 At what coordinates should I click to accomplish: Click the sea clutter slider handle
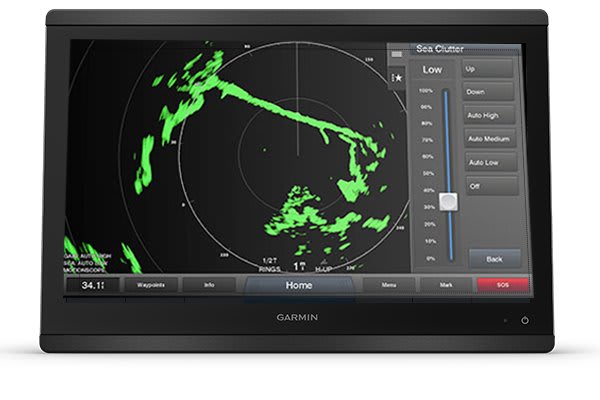[448, 201]
